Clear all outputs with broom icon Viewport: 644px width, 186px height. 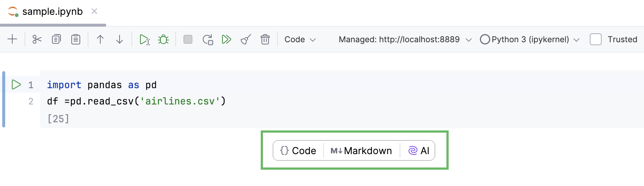tap(246, 39)
